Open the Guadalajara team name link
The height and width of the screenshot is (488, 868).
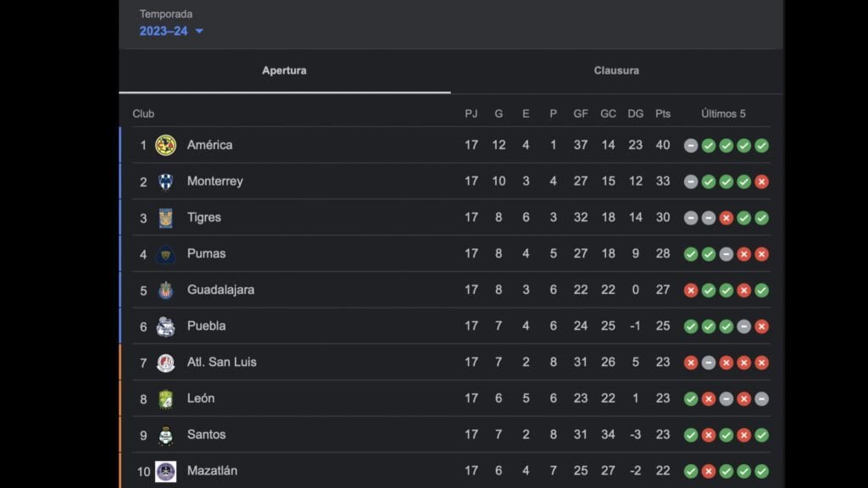tap(220, 290)
